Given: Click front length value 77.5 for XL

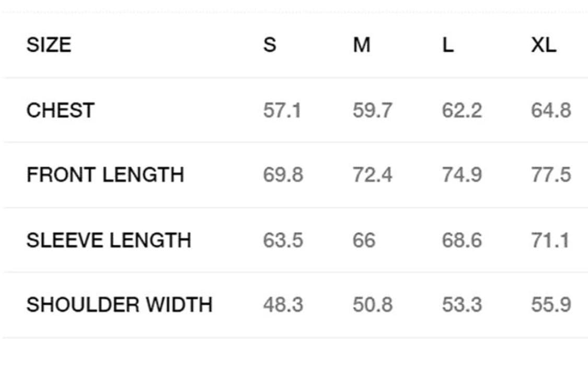Looking at the screenshot, I should pos(551,175).
